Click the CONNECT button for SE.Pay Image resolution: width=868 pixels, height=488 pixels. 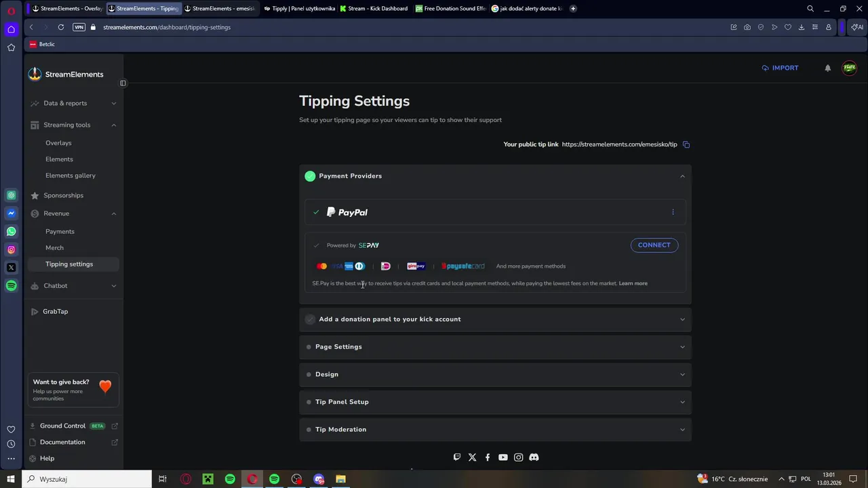(x=654, y=245)
